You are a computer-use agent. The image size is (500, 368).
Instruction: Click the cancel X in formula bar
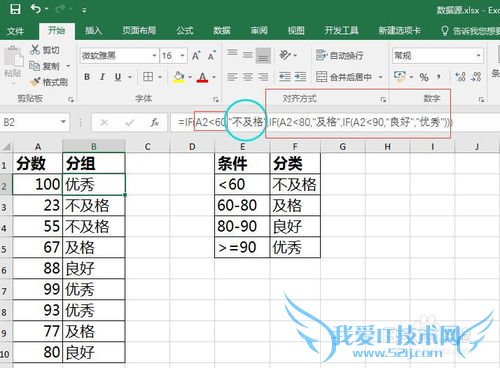point(104,123)
